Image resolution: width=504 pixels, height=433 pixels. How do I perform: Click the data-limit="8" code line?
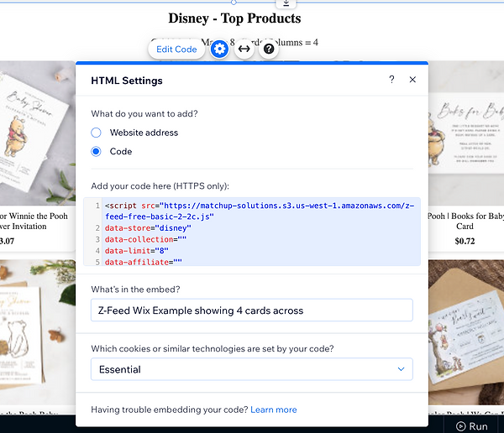coord(137,251)
